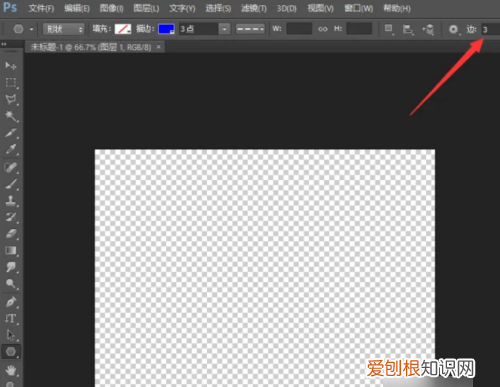Select the Healing Brush tool
Viewport: 500px width, 387px height.
[x=11, y=167]
